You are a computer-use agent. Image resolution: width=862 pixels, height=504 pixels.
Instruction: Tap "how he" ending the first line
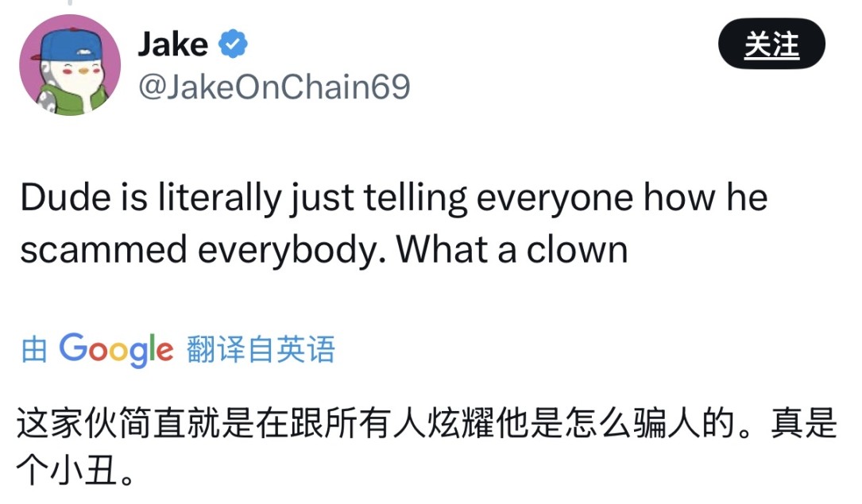[x=705, y=198]
